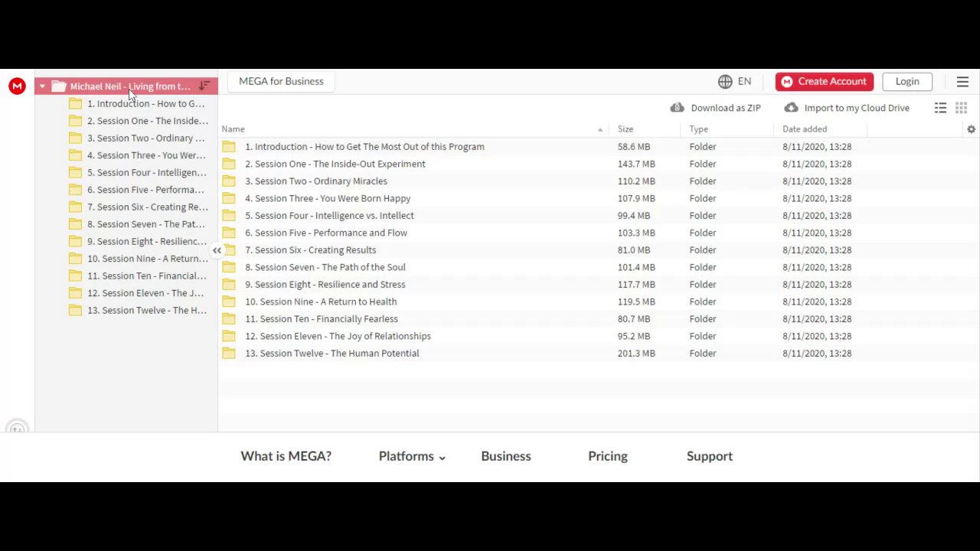Click folder icon of Performance and Flow row
Screen dimensions: 980x551
point(229,233)
